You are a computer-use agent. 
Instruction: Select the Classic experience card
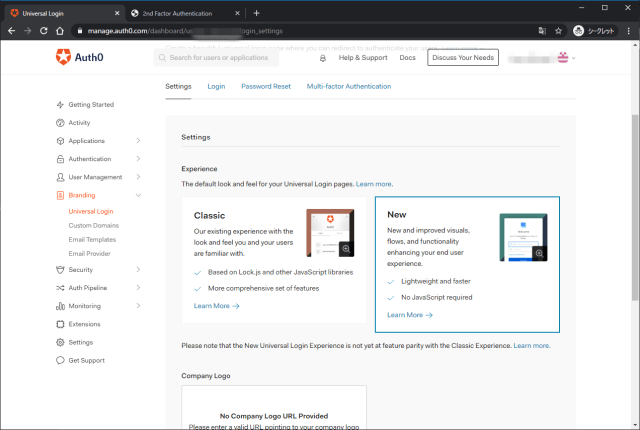coord(274,260)
